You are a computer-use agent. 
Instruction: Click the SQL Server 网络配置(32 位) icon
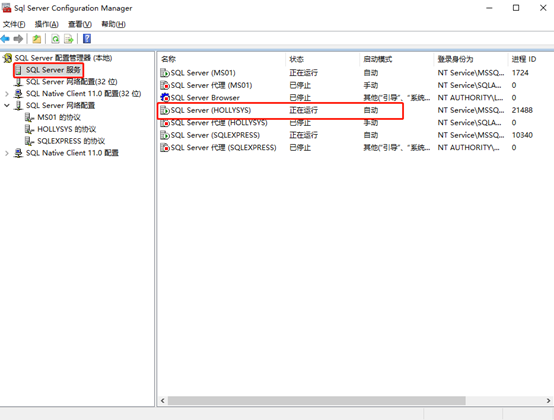[x=19, y=82]
